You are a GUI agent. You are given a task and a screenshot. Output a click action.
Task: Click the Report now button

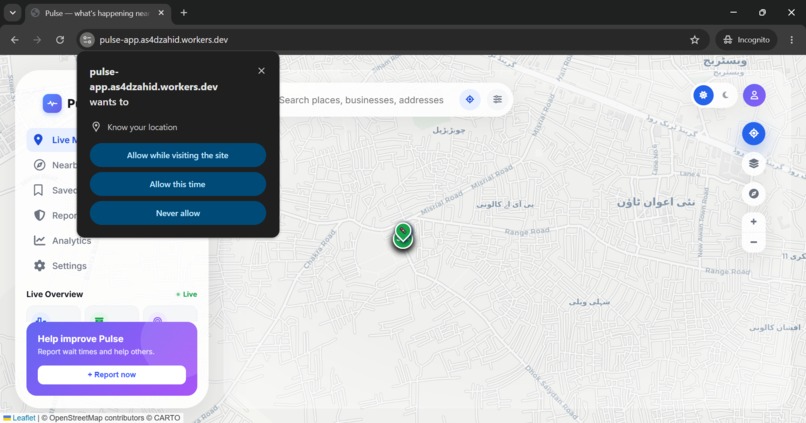(x=112, y=375)
